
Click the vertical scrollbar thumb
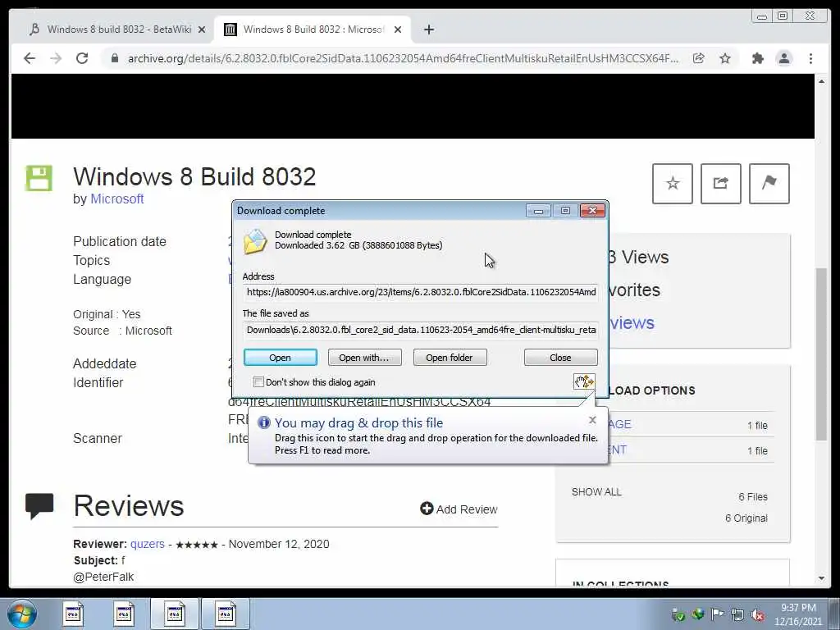[822, 354]
